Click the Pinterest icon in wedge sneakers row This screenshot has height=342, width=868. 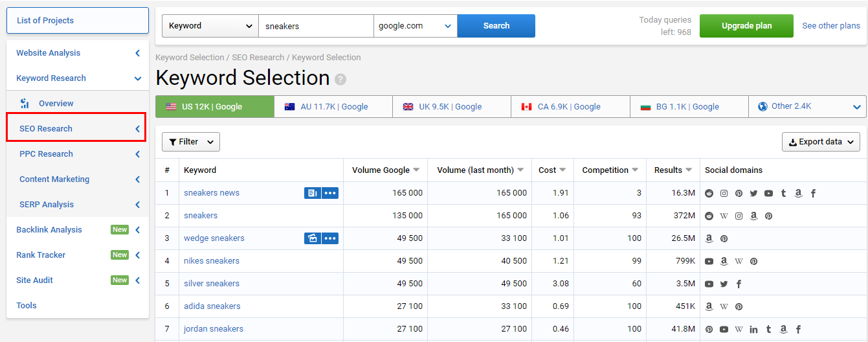724,238
